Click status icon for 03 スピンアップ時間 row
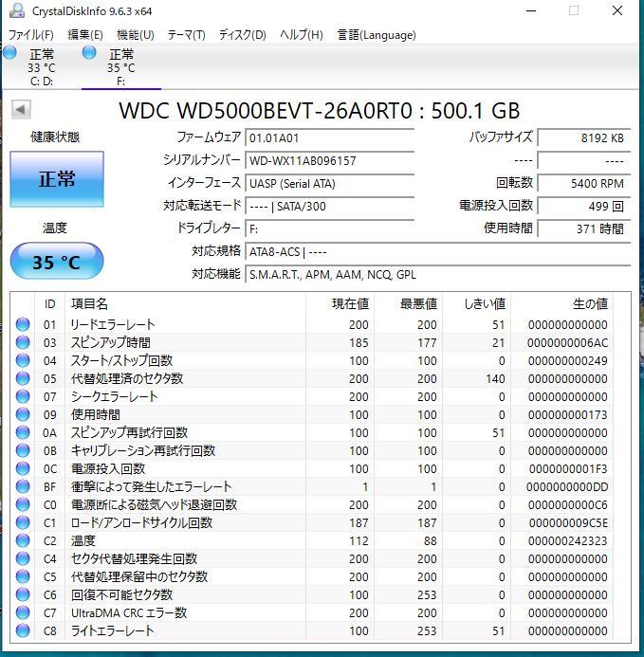644x657 pixels. (x=23, y=342)
